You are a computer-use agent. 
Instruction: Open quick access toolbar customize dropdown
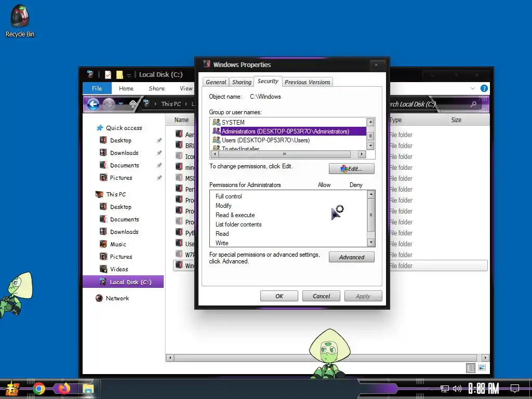point(129,75)
